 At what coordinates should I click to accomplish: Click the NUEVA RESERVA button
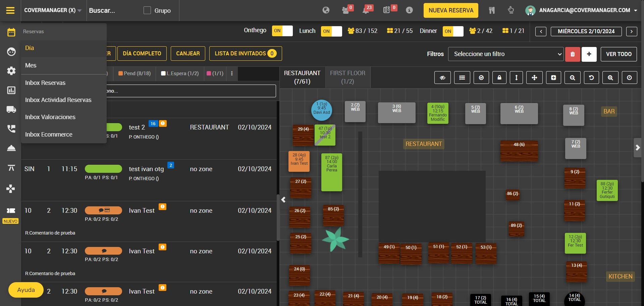451,10
